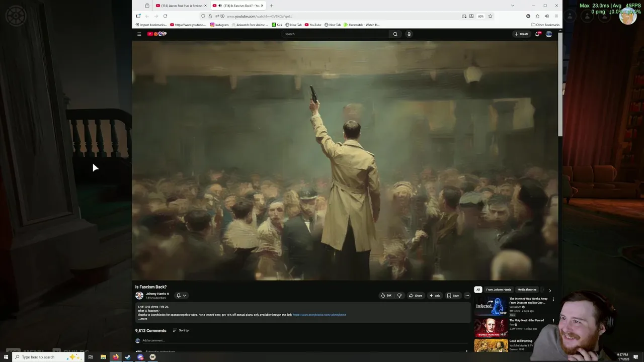
Task: Open the Aniwatch Free Anime bookmark
Action: click(x=250, y=25)
